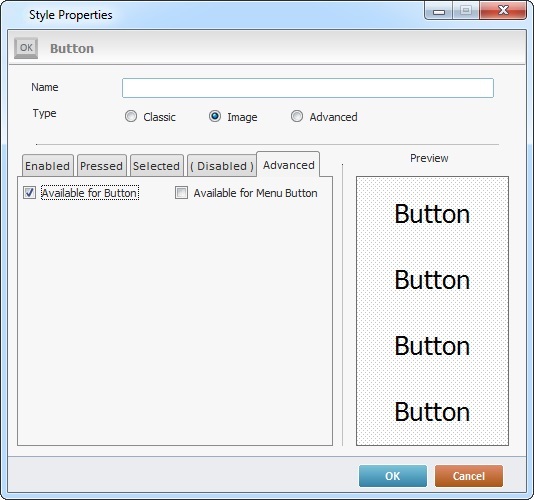Click the third Button preview sample

click(x=432, y=346)
